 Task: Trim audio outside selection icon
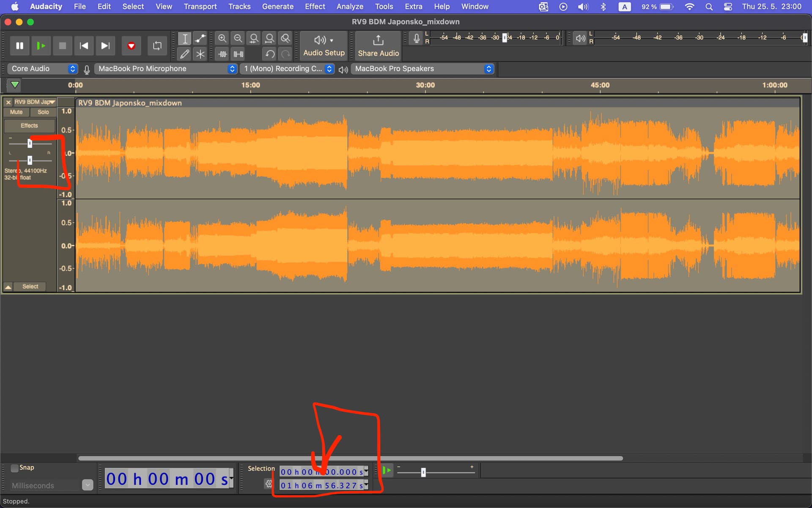pos(222,54)
